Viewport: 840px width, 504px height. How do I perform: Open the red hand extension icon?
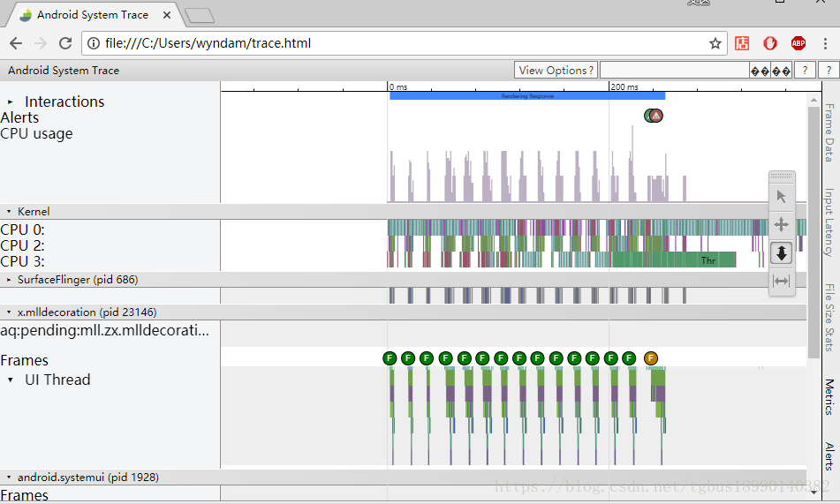[770, 43]
